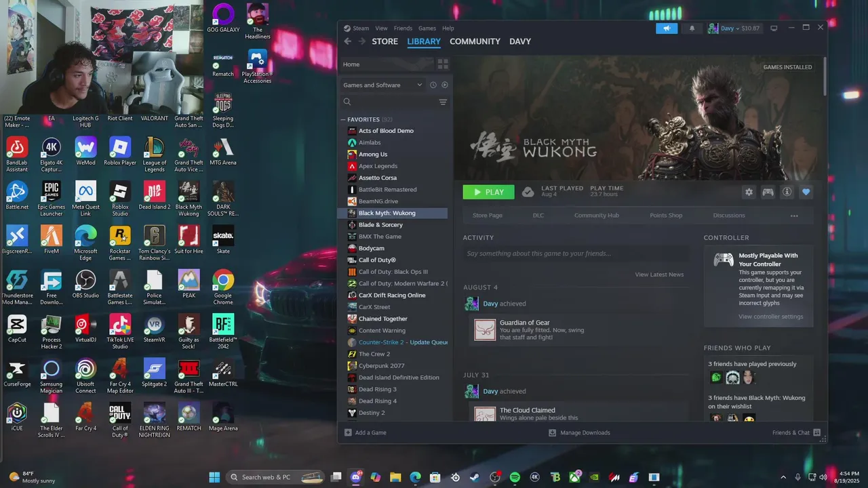Sort library by recent activity clock icon
Screen dimensions: 868x488
point(433,85)
